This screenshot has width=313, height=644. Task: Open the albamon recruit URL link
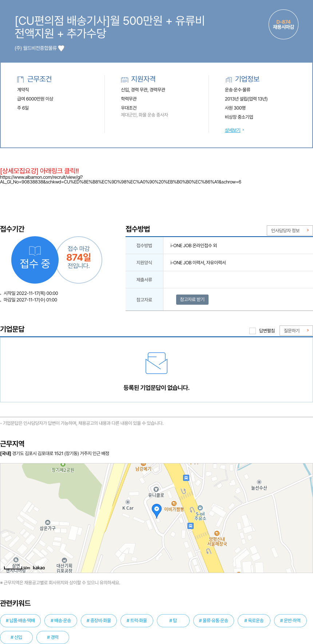pyautogui.click(x=120, y=179)
